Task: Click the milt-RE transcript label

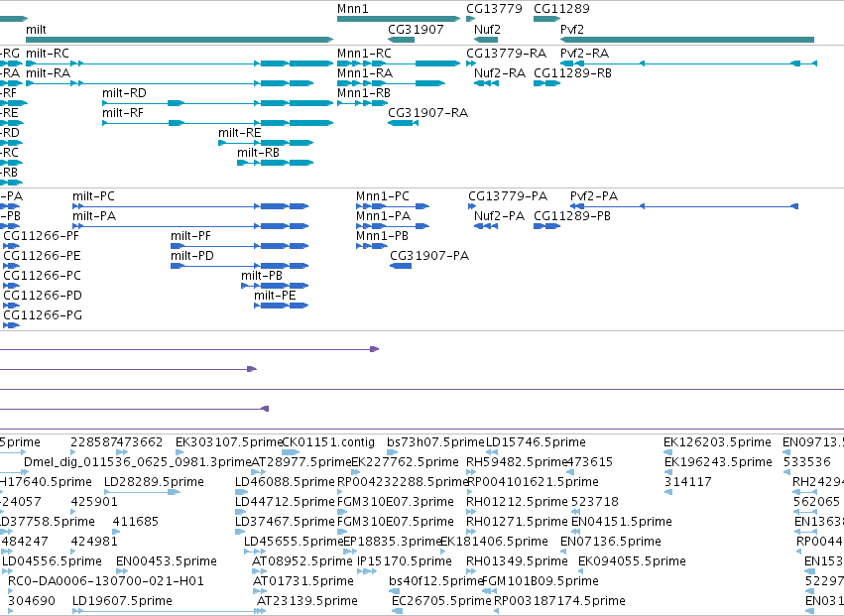Action: point(240,133)
